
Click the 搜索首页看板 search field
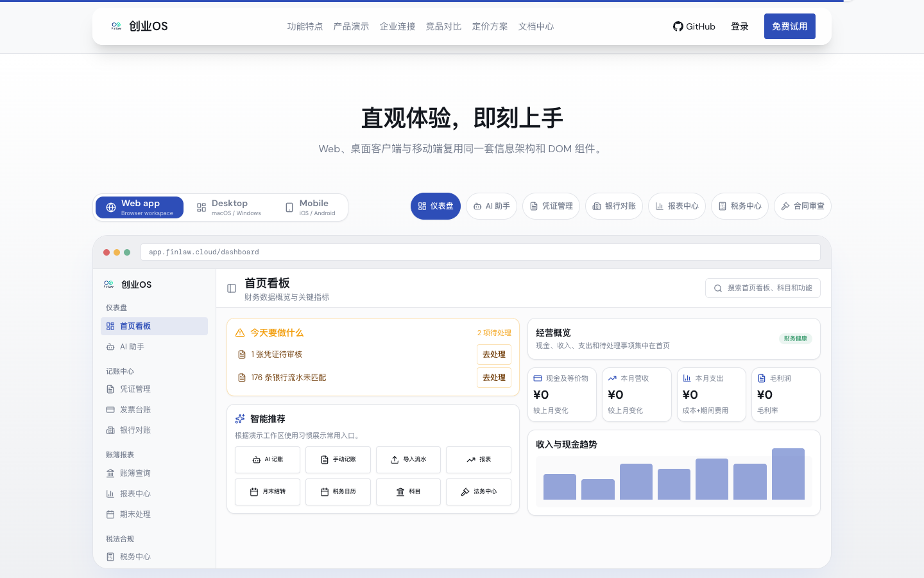[x=763, y=288]
